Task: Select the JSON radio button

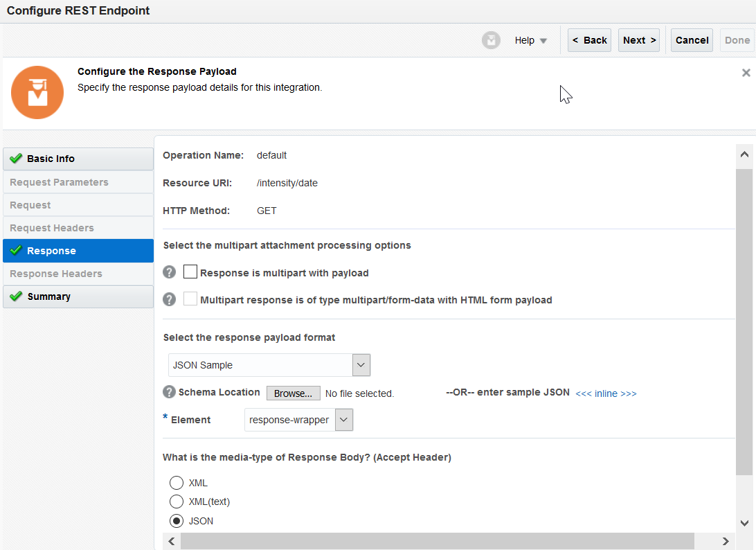Action: pos(177,521)
